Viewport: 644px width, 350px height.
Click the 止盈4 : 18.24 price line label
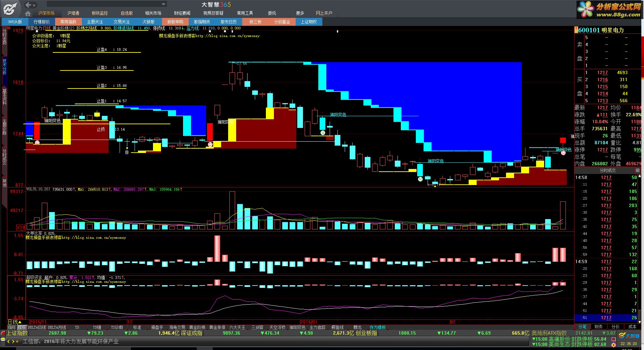coord(112,49)
